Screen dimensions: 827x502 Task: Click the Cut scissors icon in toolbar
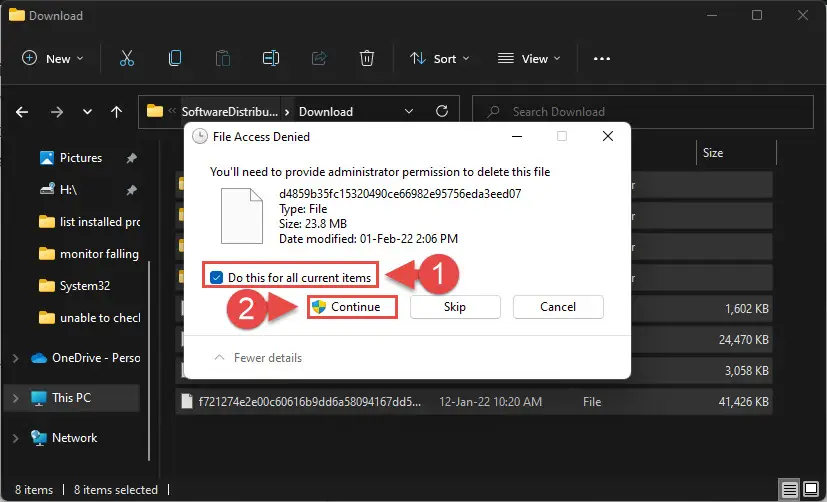point(127,58)
